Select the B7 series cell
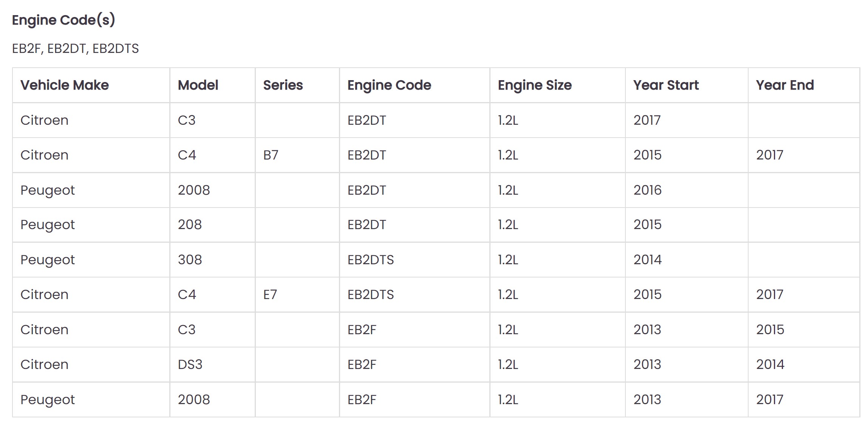868x431 pixels. 271,155
